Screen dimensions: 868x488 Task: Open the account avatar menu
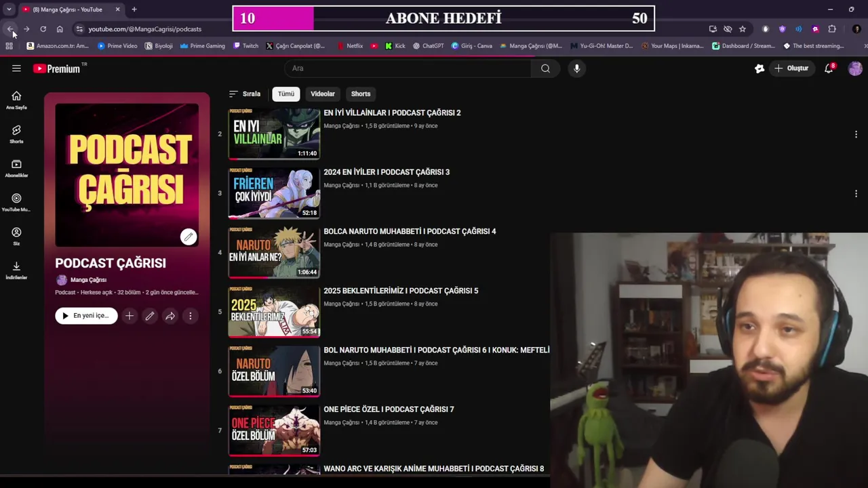click(x=855, y=68)
